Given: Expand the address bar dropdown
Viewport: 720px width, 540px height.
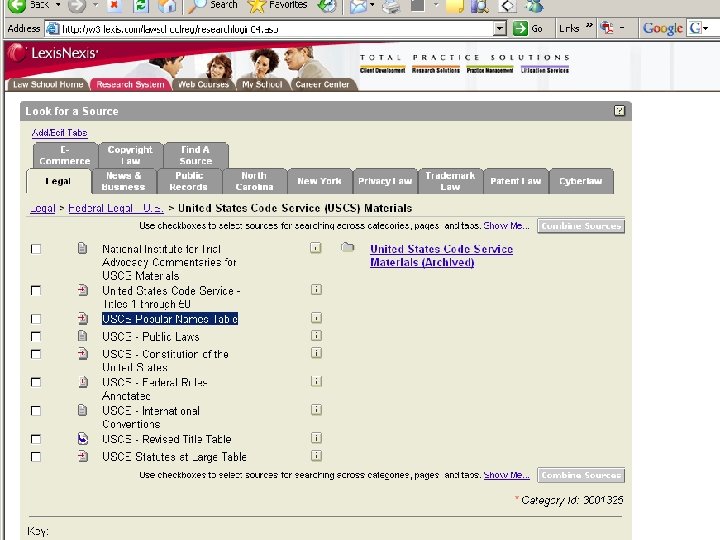Looking at the screenshot, I should 500,29.
